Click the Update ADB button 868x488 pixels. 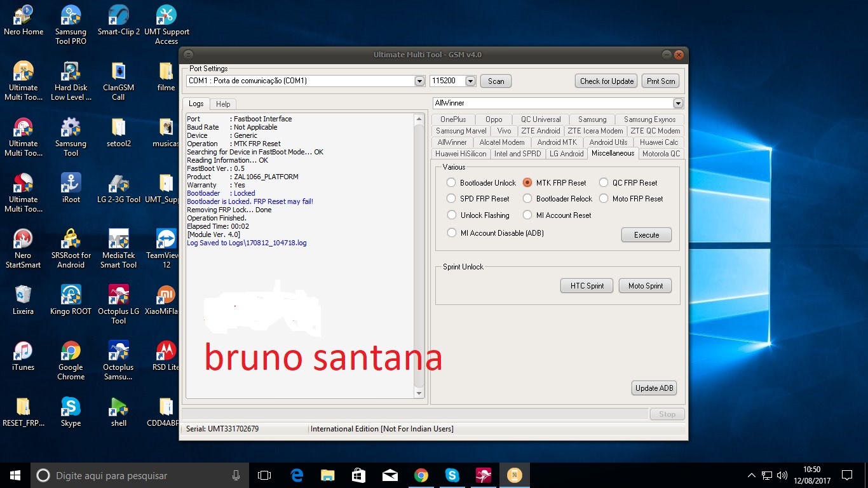[654, 388]
